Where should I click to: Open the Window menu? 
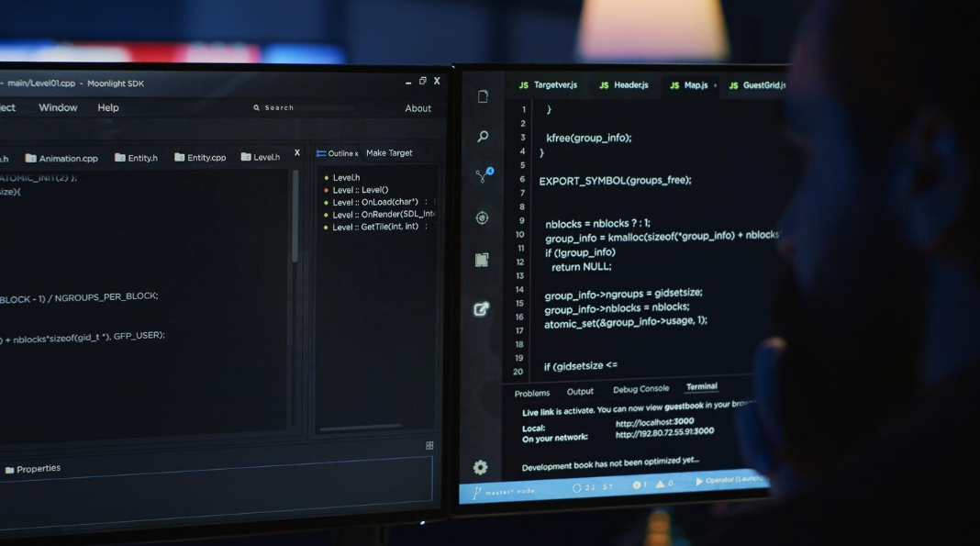pos(58,107)
